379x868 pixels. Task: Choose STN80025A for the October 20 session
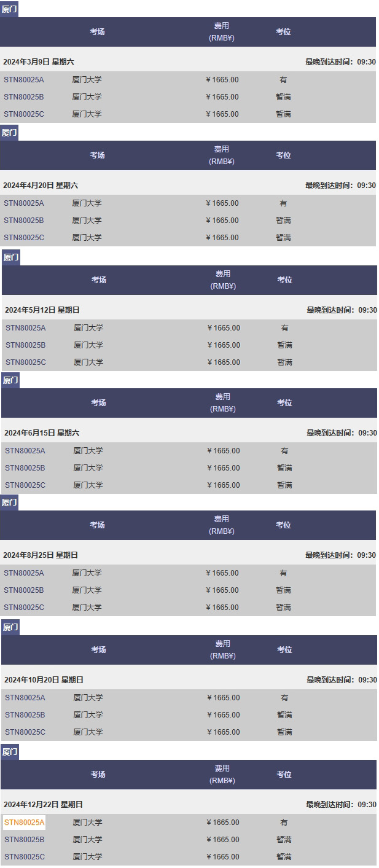25,698
